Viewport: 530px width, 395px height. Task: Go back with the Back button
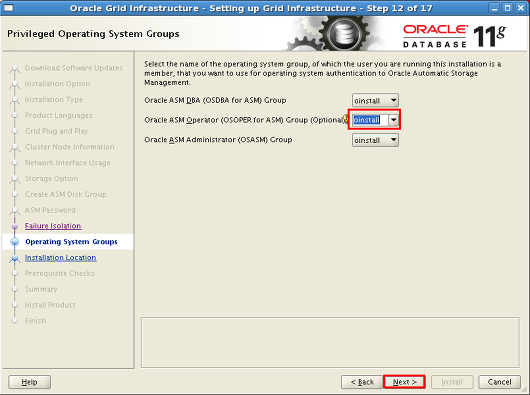[362, 382]
